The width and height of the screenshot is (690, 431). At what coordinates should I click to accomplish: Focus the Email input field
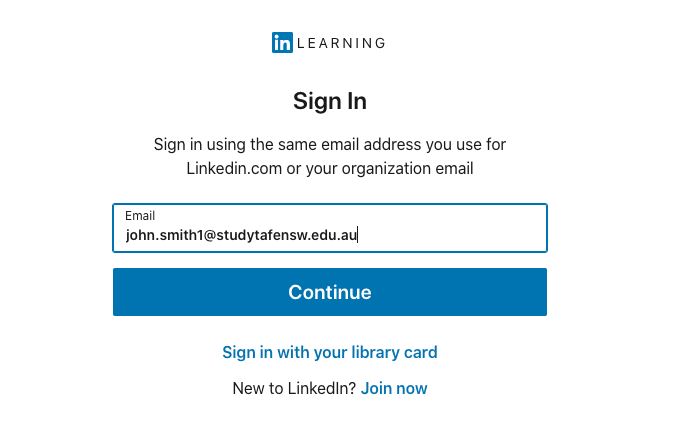click(x=329, y=229)
